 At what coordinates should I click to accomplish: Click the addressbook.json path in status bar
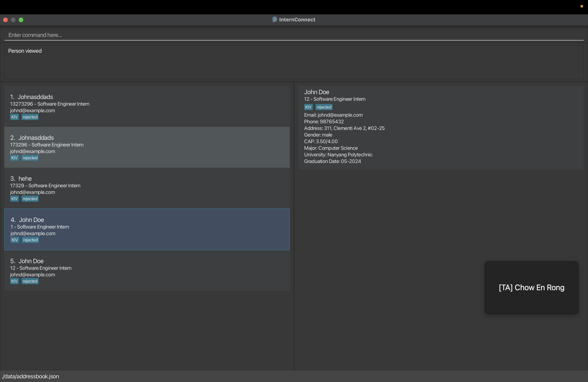pyautogui.click(x=30, y=376)
